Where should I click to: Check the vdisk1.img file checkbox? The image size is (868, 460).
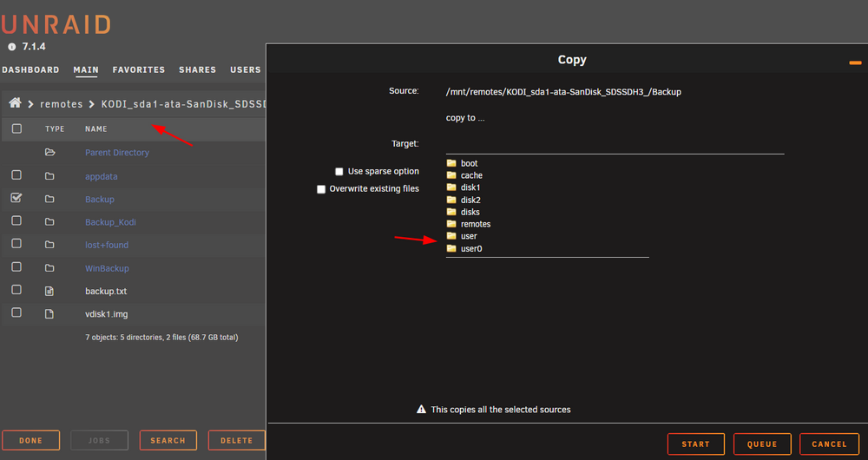[16, 312]
